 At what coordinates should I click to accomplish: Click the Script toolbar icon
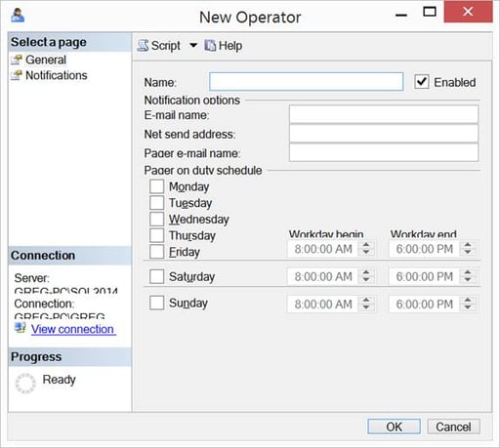point(143,46)
